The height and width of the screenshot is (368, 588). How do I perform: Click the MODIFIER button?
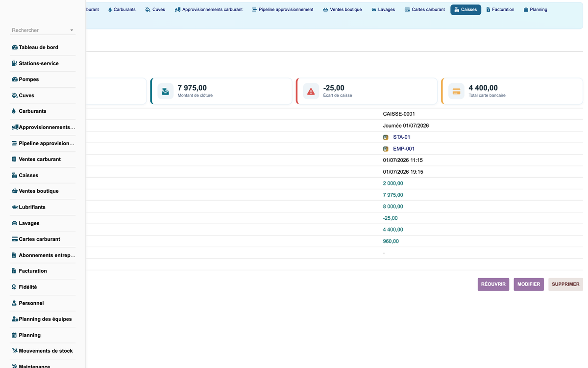tap(529, 285)
